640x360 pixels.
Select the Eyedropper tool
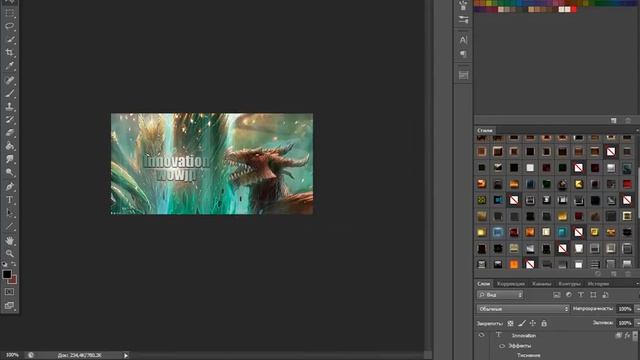(x=9, y=65)
